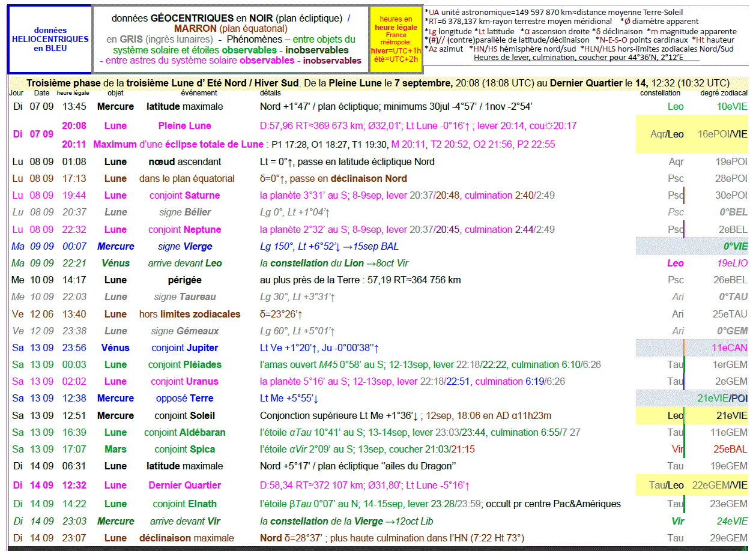The width and height of the screenshot is (756, 551).
Task: Select the 'conjoint Elnath' event
Action: 184,504
